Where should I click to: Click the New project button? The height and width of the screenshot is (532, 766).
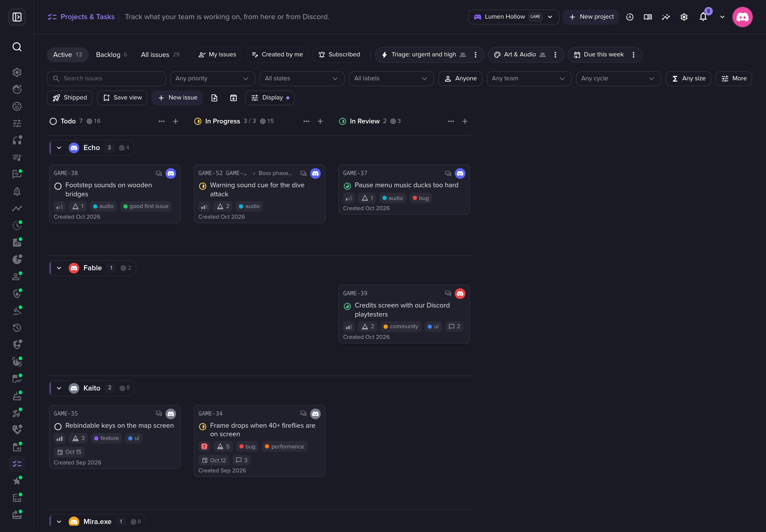click(591, 17)
